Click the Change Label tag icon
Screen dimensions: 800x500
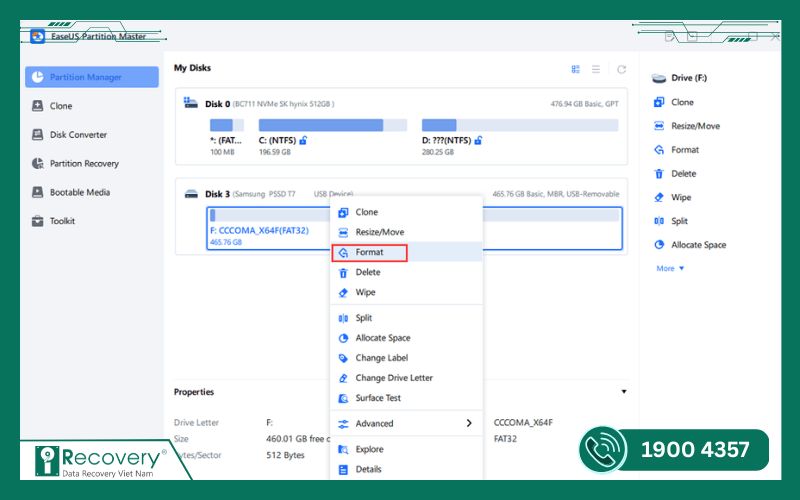[343, 358]
